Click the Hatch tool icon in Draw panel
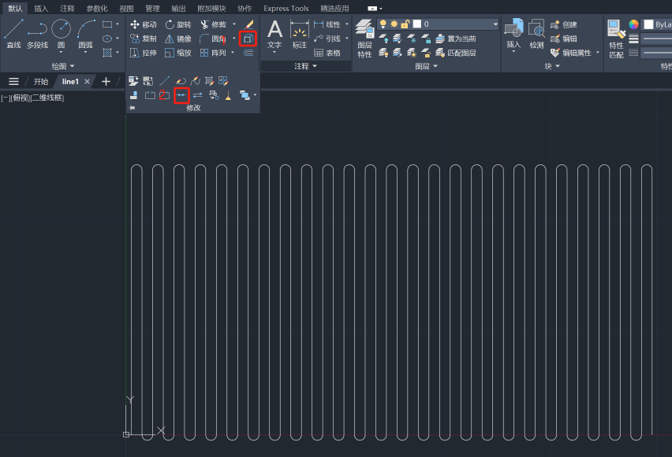Image resolution: width=672 pixels, height=457 pixels. pos(107,53)
